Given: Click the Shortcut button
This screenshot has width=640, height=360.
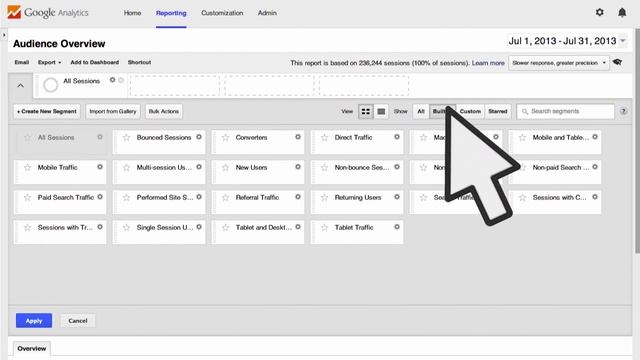Looking at the screenshot, I should [x=139, y=62].
